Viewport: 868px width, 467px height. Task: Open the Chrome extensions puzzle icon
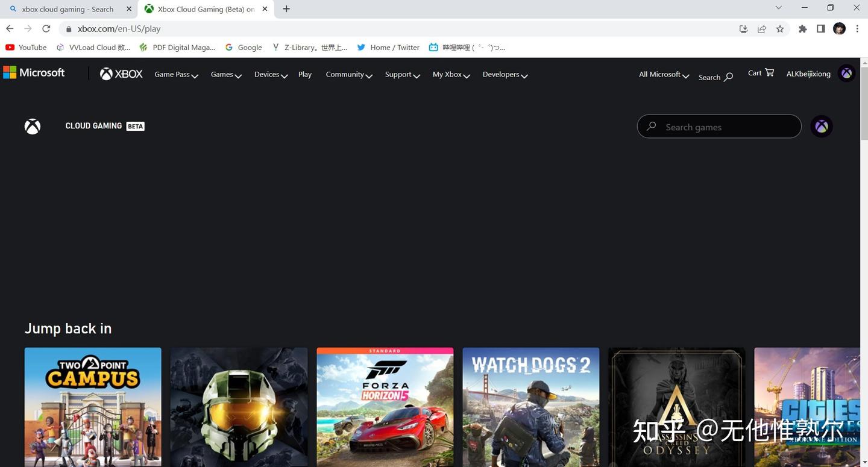[x=802, y=29]
